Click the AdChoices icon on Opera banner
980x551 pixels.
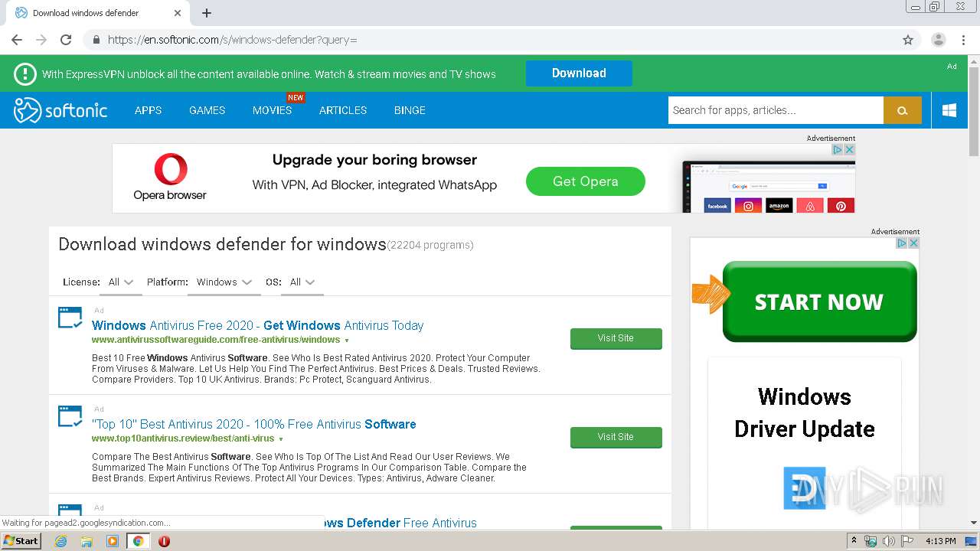(x=838, y=149)
